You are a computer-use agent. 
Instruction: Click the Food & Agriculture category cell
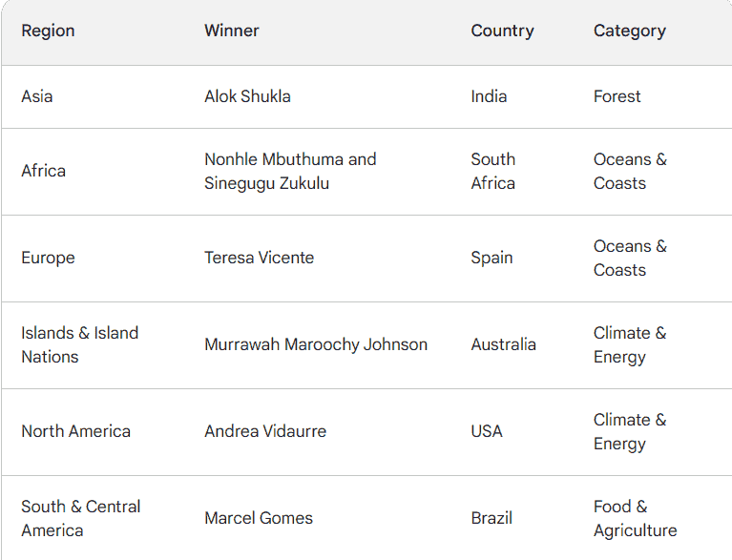(636, 518)
